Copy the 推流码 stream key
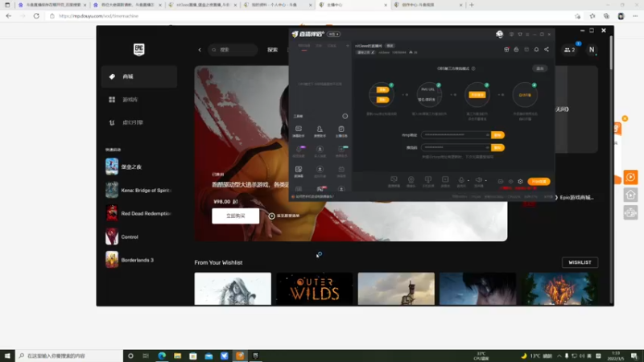The width and height of the screenshot is (644, 362). pos(497,147)
